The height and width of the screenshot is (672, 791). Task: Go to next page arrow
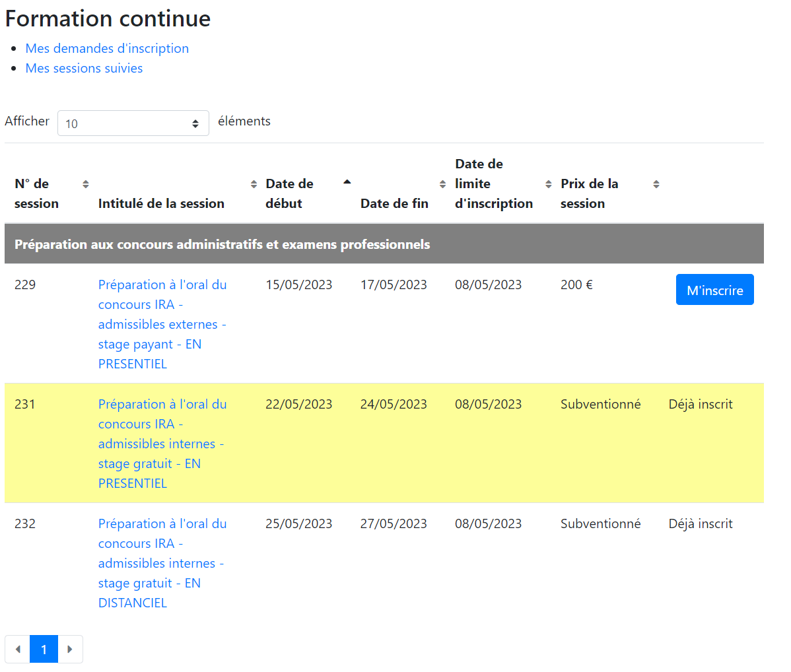(70, 649)
